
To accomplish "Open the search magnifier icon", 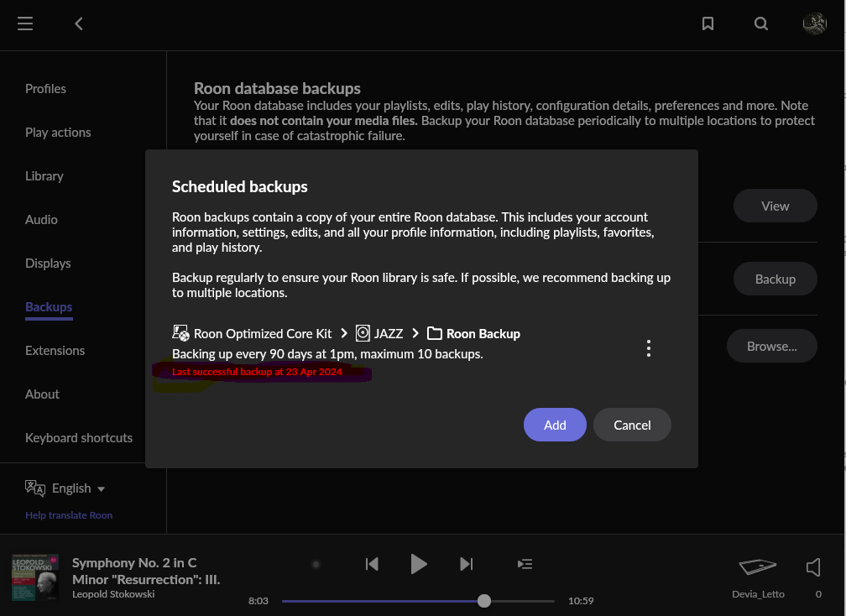I will point(760,23).
